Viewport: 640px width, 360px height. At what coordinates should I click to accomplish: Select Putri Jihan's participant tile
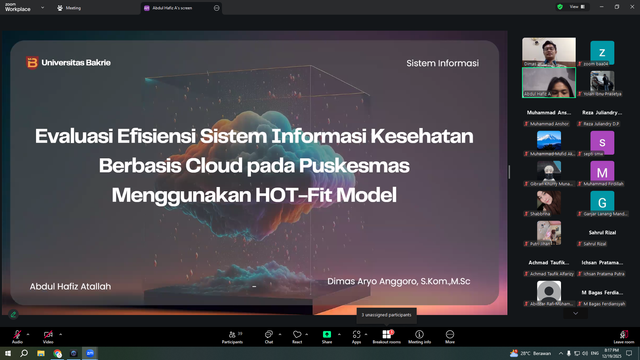pyautogui.click(x=549, y=233)
